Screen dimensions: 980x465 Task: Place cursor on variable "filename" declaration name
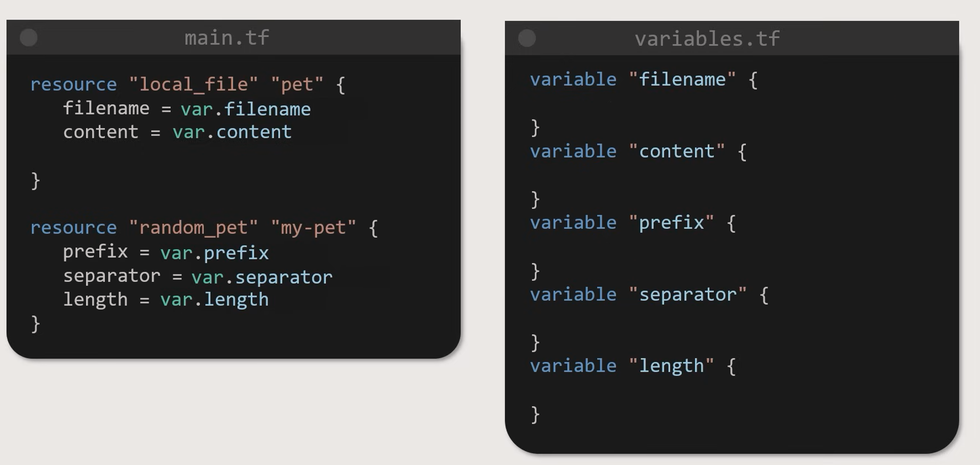[x=682, y=80]
